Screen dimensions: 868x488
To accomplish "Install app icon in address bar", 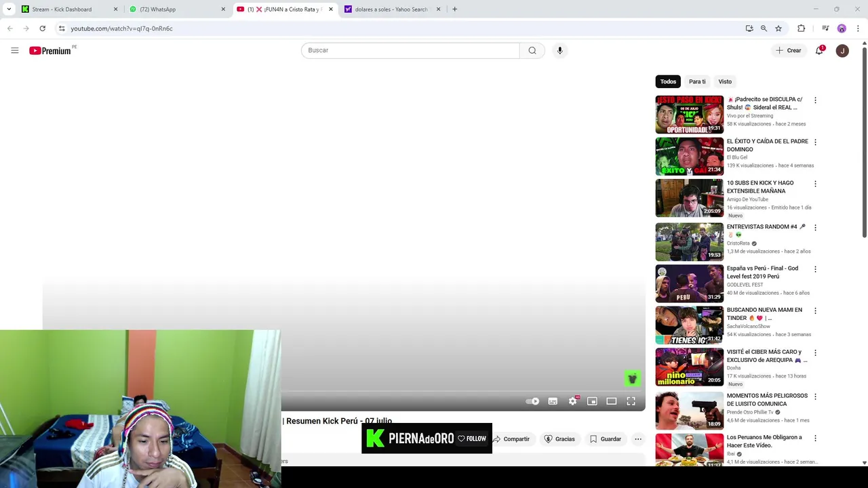I will click(x=749, y=28).
